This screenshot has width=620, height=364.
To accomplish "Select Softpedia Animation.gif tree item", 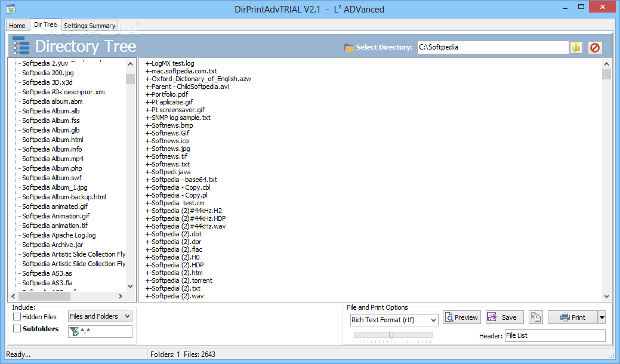I will 55,216.
